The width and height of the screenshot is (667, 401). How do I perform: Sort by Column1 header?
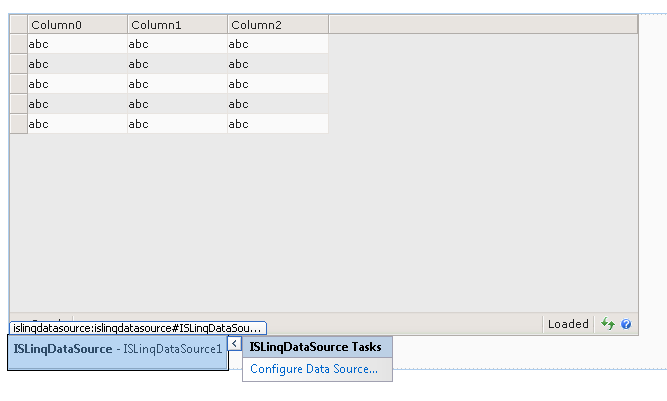click(178, 24)
